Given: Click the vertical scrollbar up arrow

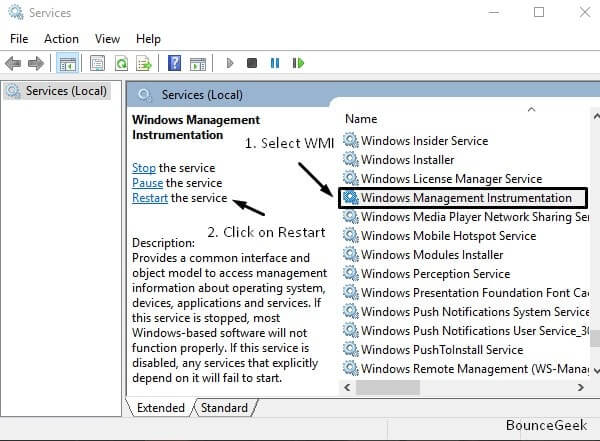Looking at the screenshot, I should [x=596, y=117].
